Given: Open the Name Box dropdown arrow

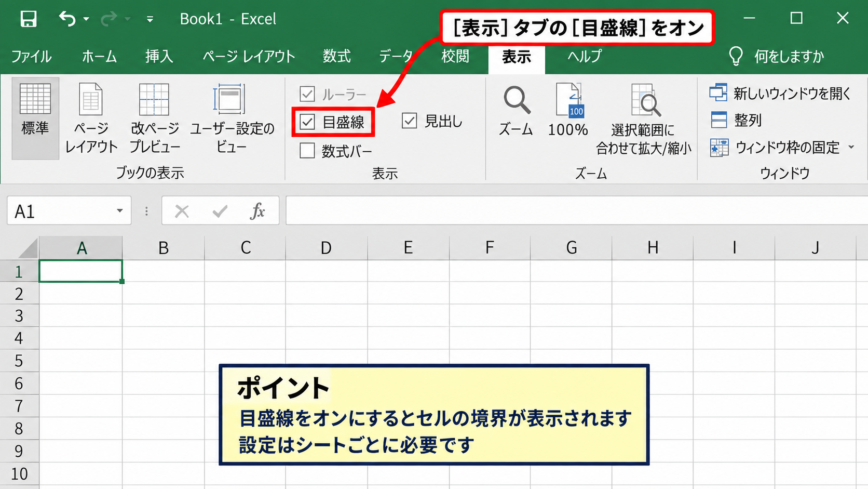Looking at the screenshot, I should tap(120, 210).
